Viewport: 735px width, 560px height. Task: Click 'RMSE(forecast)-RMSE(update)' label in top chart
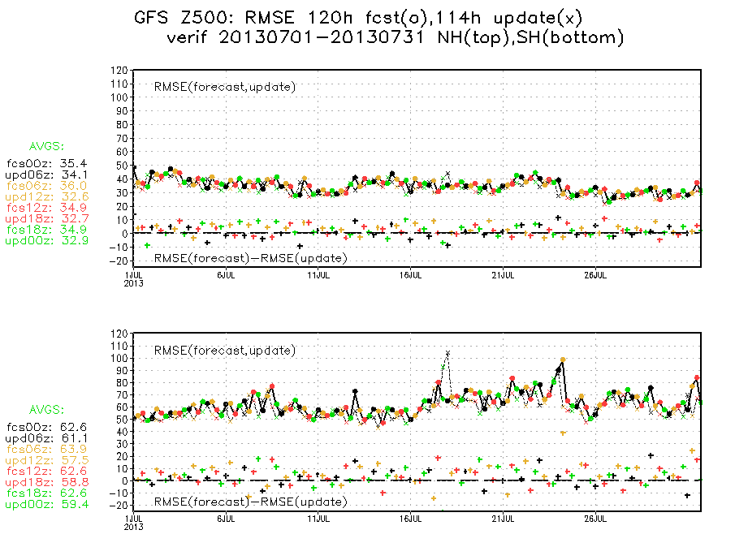251,258
